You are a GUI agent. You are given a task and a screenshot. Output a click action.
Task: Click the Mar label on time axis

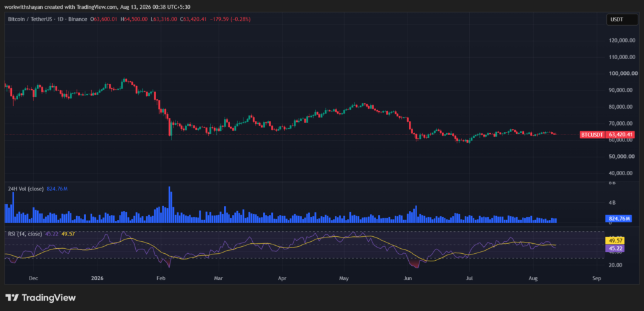tap(218, 278)
